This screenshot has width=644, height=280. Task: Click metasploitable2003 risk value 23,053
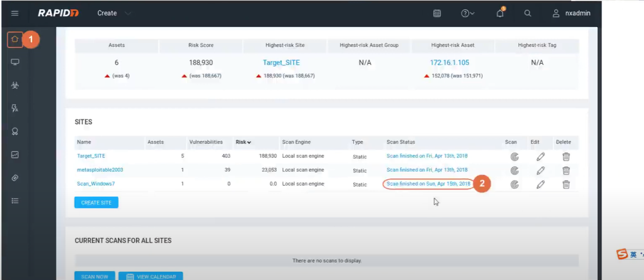[268, 170]
